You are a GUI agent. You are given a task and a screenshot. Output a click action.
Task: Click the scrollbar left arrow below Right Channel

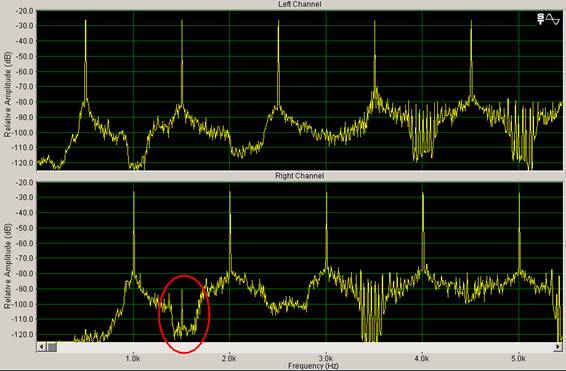point(41,347)
